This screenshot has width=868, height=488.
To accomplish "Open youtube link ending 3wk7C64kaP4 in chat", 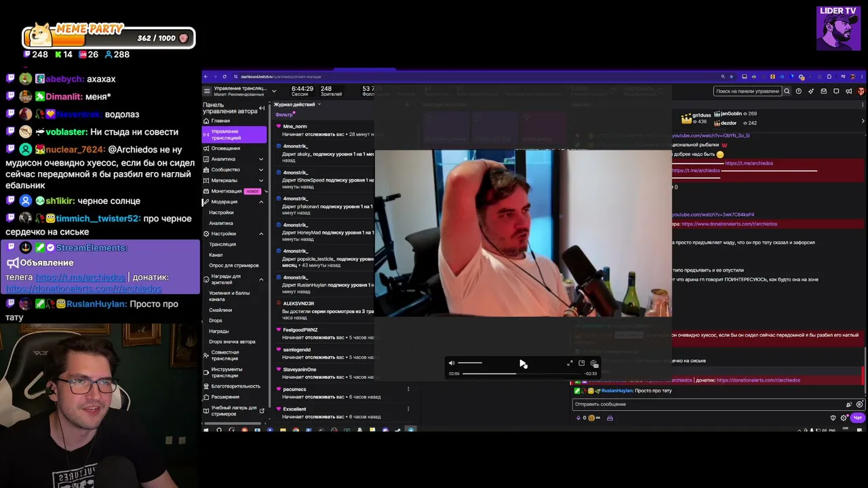I will pos(713,215).
